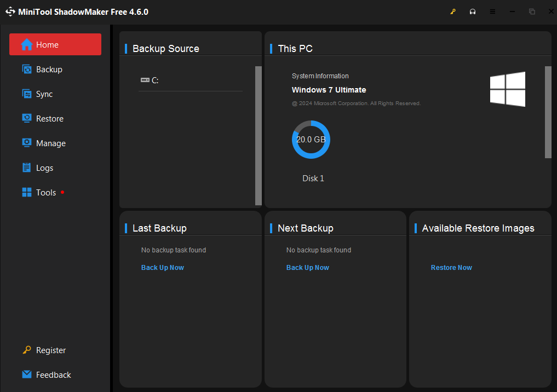Click the Home house icon

27,44
